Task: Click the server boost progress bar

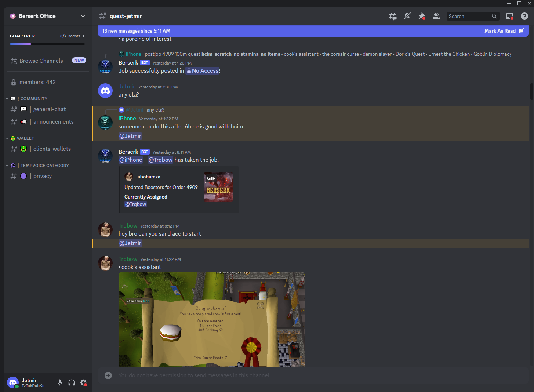Action: [x=47, y=44]
